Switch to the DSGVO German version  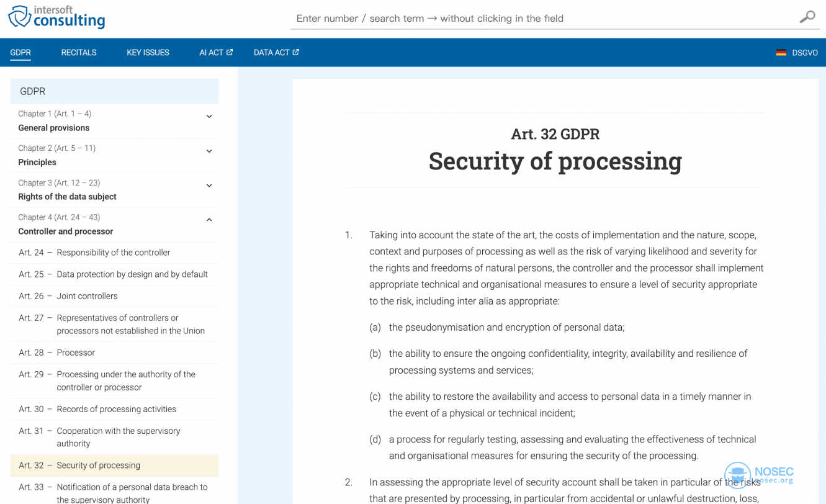(804, 53)
